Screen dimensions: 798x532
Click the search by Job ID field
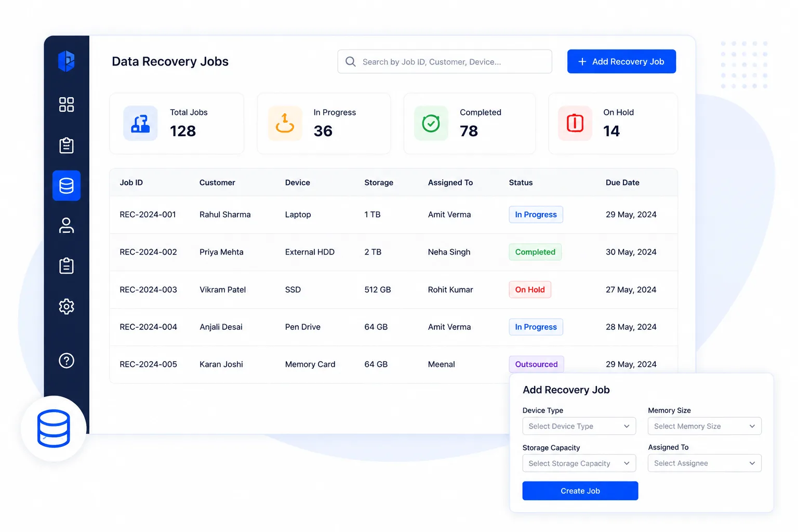445,61
